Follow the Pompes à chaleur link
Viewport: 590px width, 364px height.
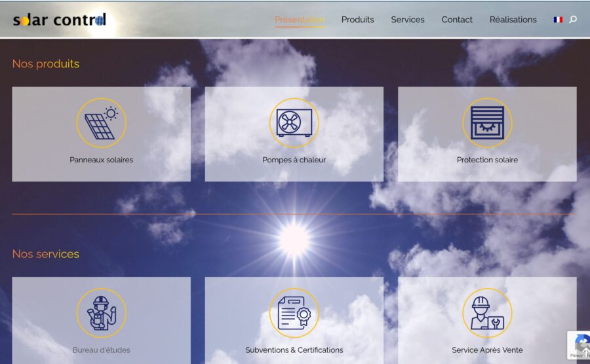(x=294, y=160)
